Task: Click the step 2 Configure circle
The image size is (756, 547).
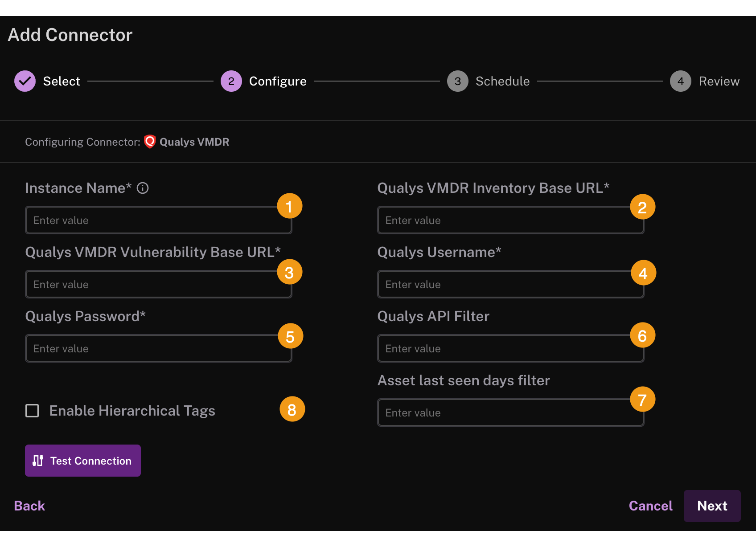Action: click(x=231, y=81)
